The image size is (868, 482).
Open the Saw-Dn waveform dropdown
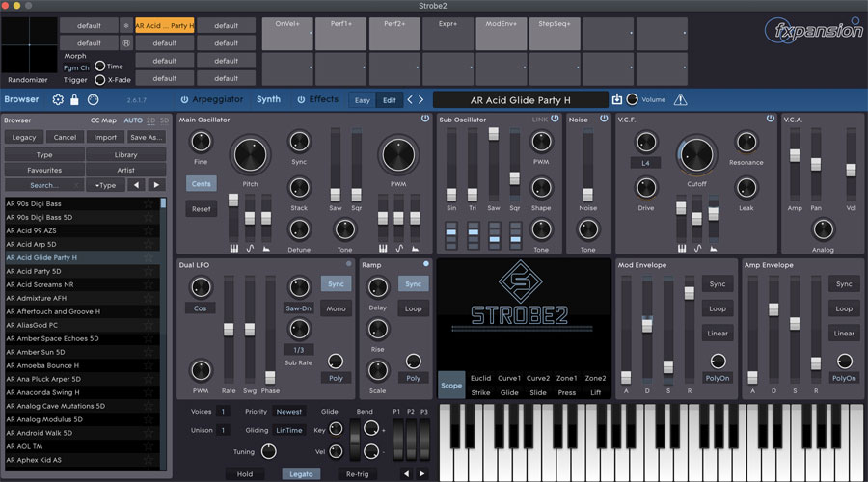[x=298, y=308]
